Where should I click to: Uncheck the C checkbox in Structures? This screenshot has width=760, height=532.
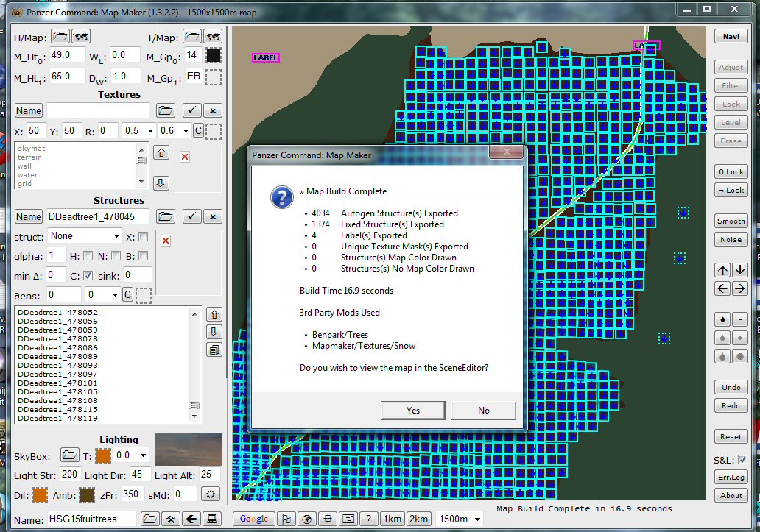coord(88,275)
